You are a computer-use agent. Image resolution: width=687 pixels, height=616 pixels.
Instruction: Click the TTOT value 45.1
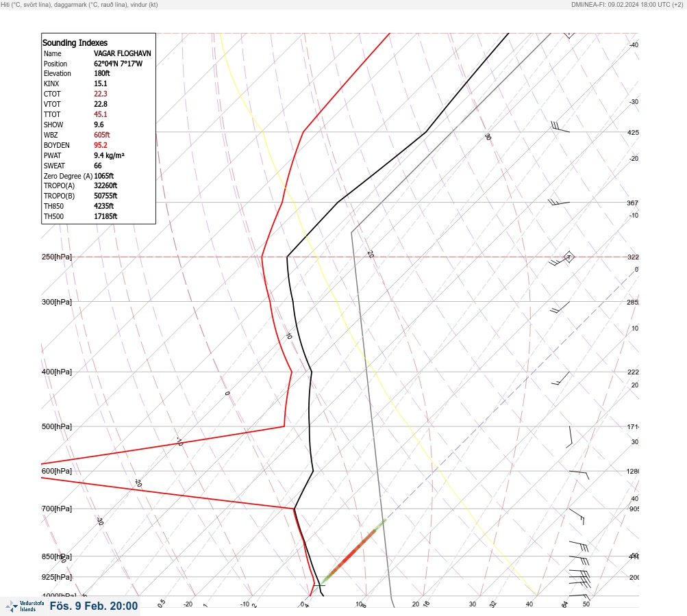(x=100, y=114)
